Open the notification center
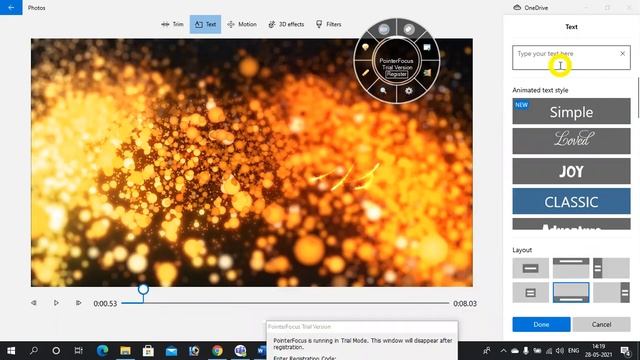Image resolution: width=640 pixels, height=360 pixels. coord(626,351)
